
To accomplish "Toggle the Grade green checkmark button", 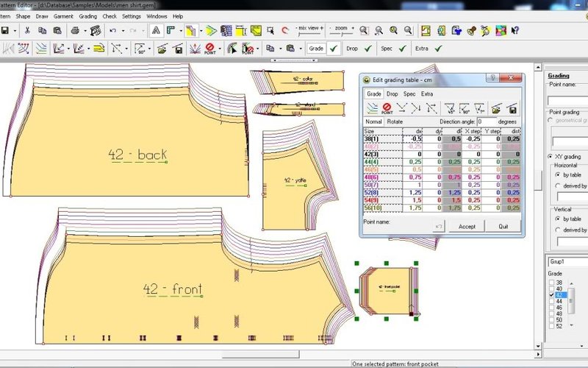I will tap(334, 49).
